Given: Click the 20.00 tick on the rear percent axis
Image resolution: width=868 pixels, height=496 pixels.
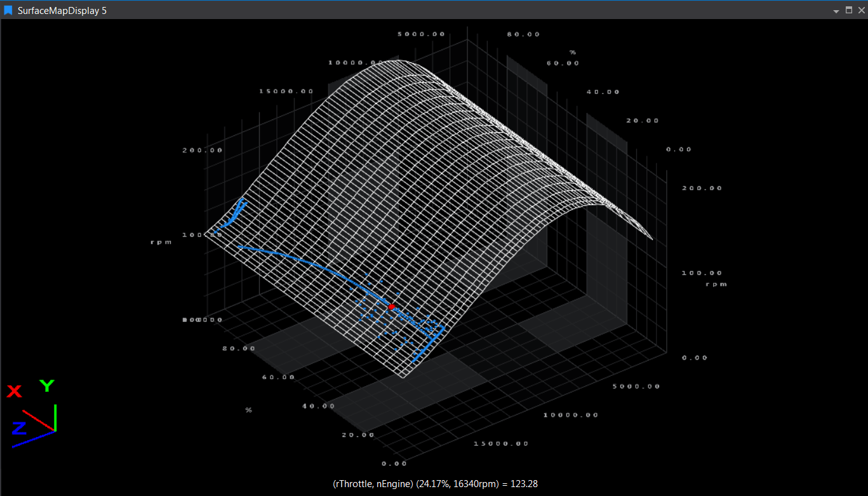Looking at the screenshot, I should click(x=643, y=121).
